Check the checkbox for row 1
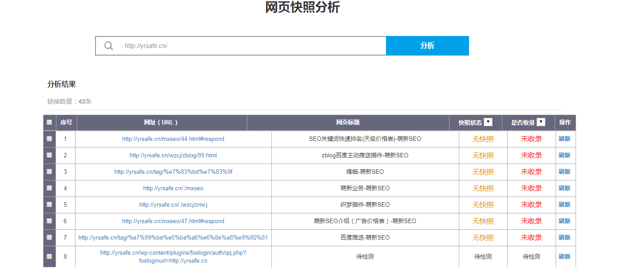The height and width of the screenshot is (268, 644). (49, 139)
